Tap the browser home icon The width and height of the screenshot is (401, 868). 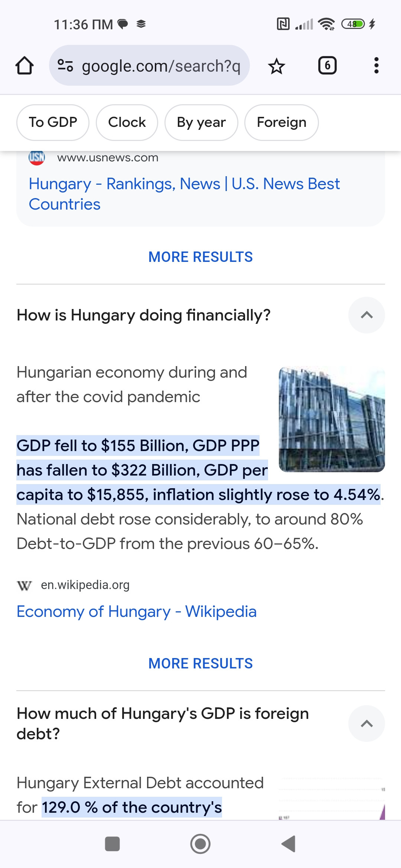click(x=25, y=66)
